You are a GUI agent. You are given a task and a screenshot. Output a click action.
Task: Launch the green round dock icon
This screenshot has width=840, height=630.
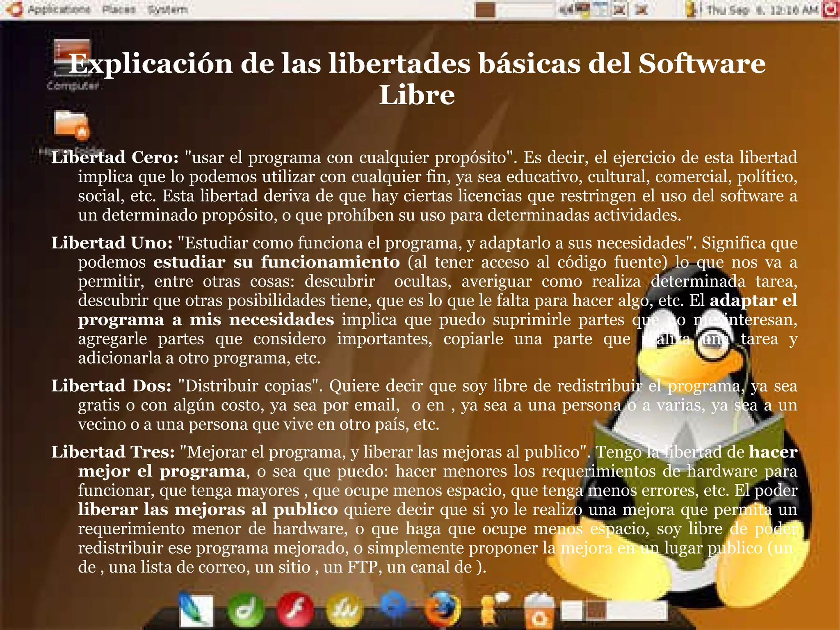click(245, 609)
